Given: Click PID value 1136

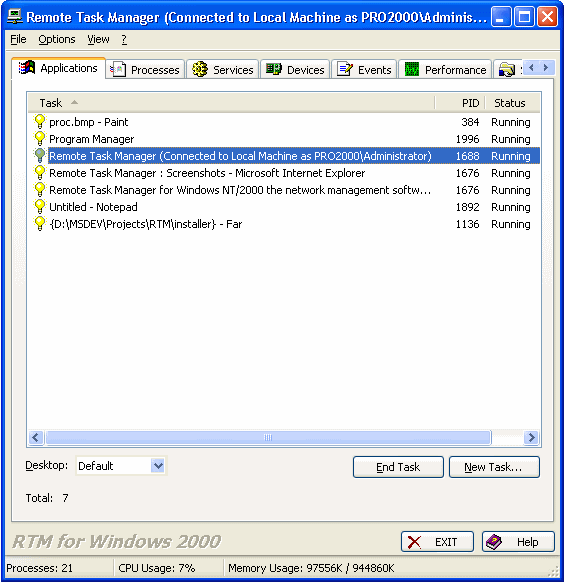Looking at the screenshot, I should click(x=468, y=224).
